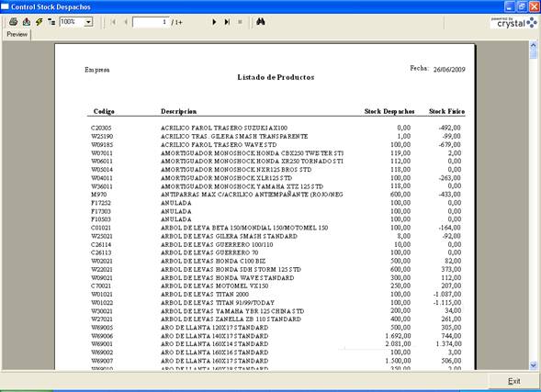Go to next page arrow
The height and width of the screenshot is (392, 541).
(x=214, y=22)
